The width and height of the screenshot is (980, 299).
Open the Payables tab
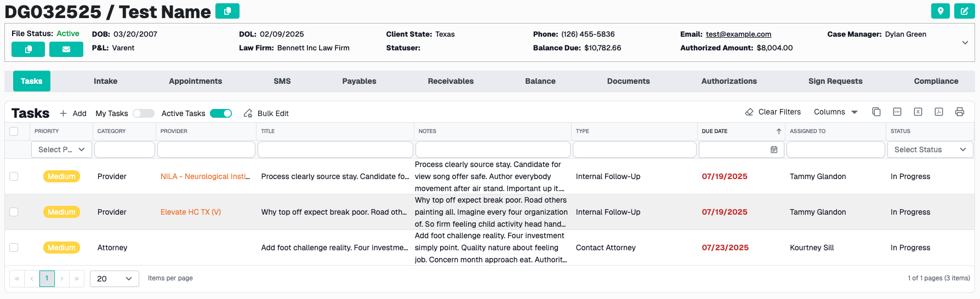tap(360, 81)
